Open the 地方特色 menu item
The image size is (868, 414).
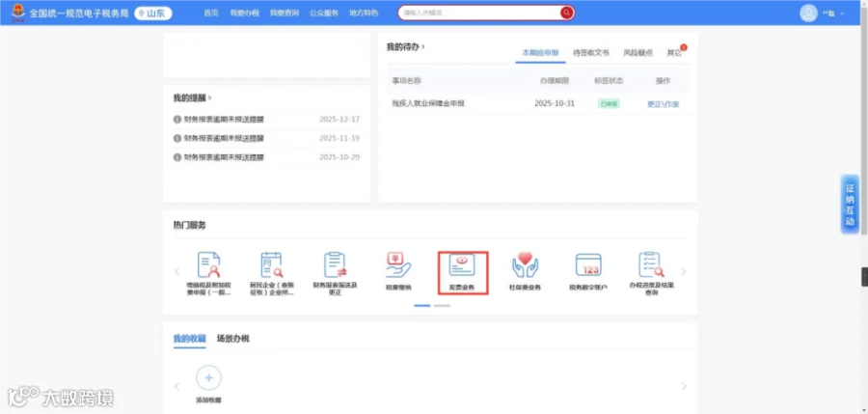click(365, 13)
